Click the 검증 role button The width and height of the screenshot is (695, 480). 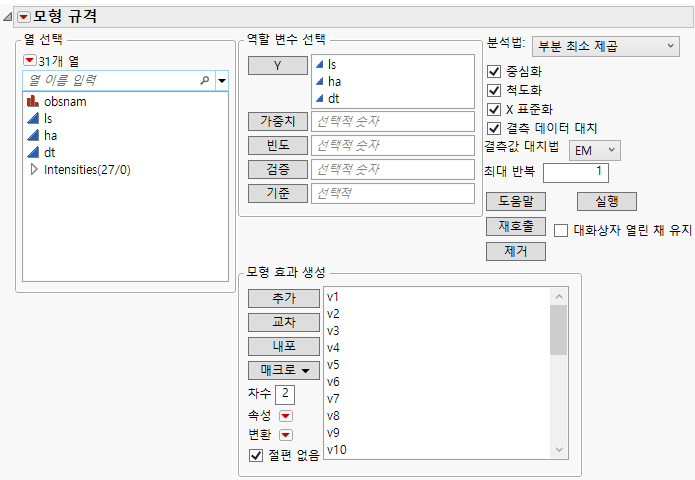pos(277,169)
